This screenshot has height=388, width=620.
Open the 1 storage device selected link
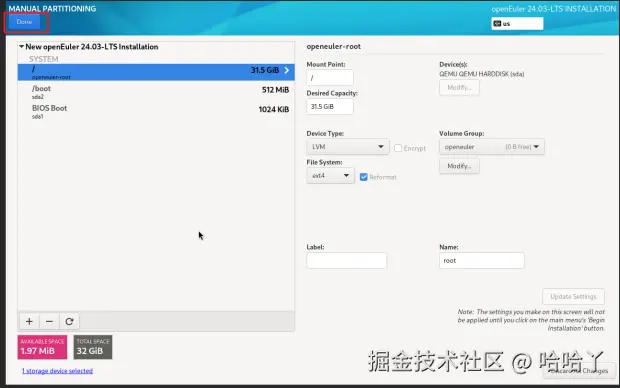click(57, 371)
